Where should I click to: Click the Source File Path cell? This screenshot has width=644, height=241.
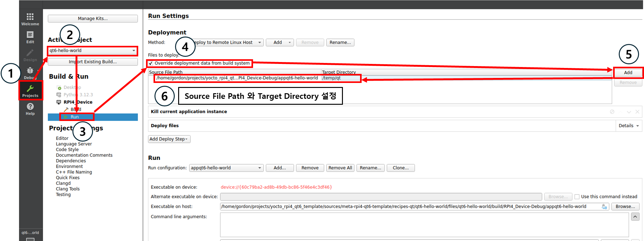pos(237,78)
